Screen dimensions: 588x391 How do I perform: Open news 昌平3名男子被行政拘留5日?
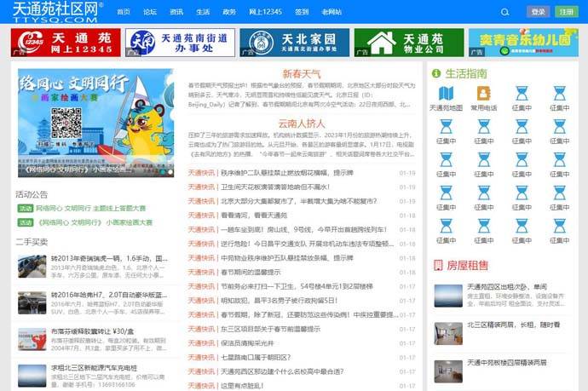(x=279, y=301)
